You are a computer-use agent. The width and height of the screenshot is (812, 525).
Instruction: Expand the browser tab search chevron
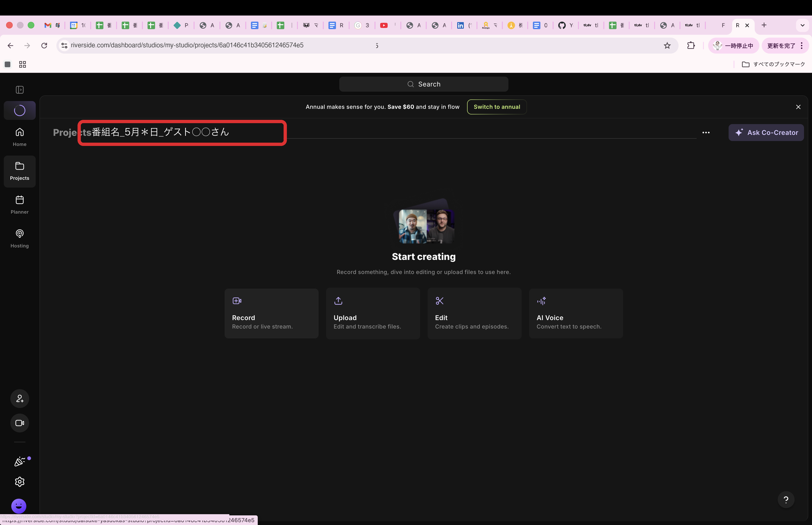point(802,25)
